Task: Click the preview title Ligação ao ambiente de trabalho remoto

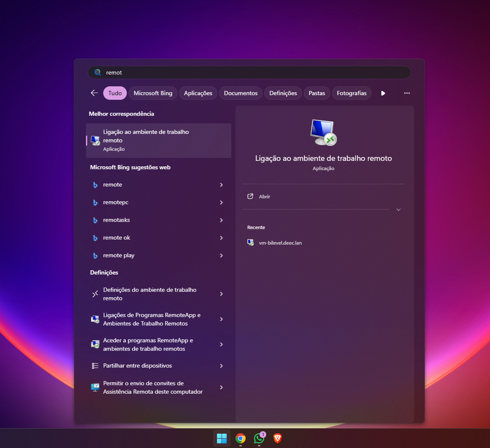Action: (x=324, y=158)
